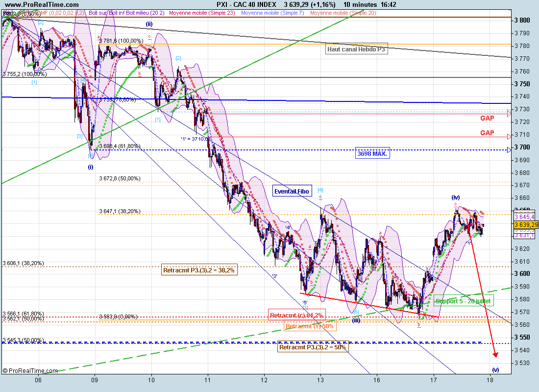Select the yellow current price tag 3 639,29
539x392 pixels.
coord(524,224)
